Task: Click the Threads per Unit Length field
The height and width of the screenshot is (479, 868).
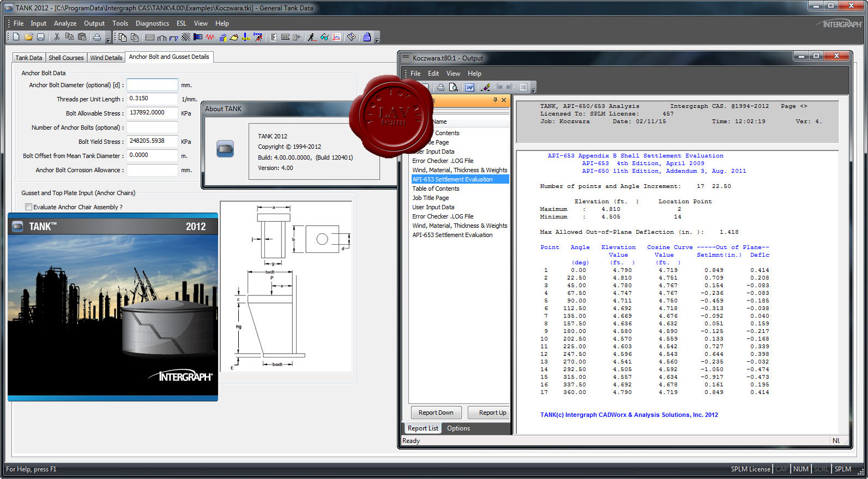Action: (152, 99)
